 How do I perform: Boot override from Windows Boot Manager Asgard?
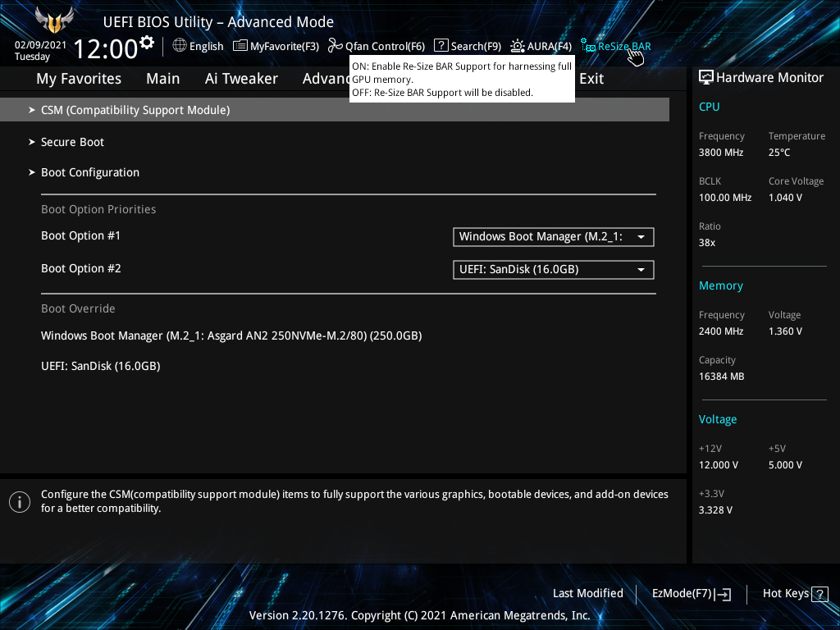click(x=231, y=336)
